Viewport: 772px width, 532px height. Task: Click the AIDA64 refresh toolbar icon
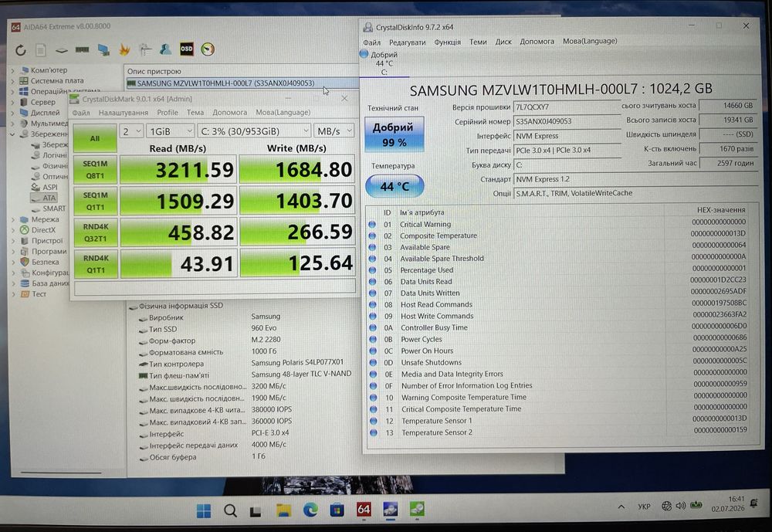click(x=20, y=50)
